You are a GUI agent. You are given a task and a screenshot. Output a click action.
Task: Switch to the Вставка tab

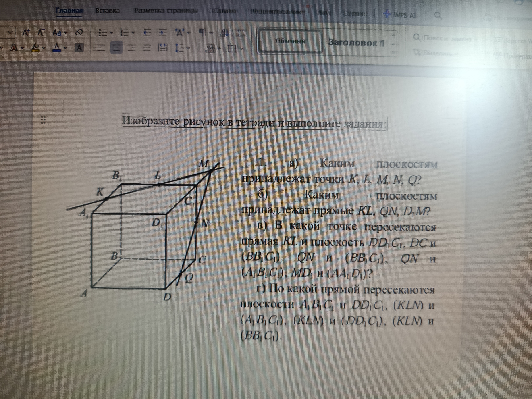pyautogui.click(x=107, y=11)
